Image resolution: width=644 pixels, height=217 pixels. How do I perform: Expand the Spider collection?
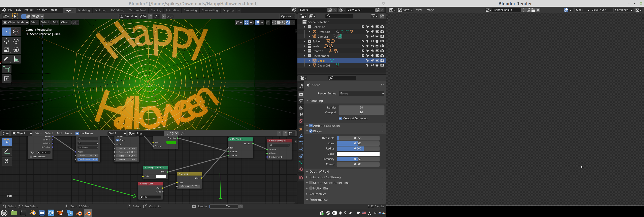point(304,41)
